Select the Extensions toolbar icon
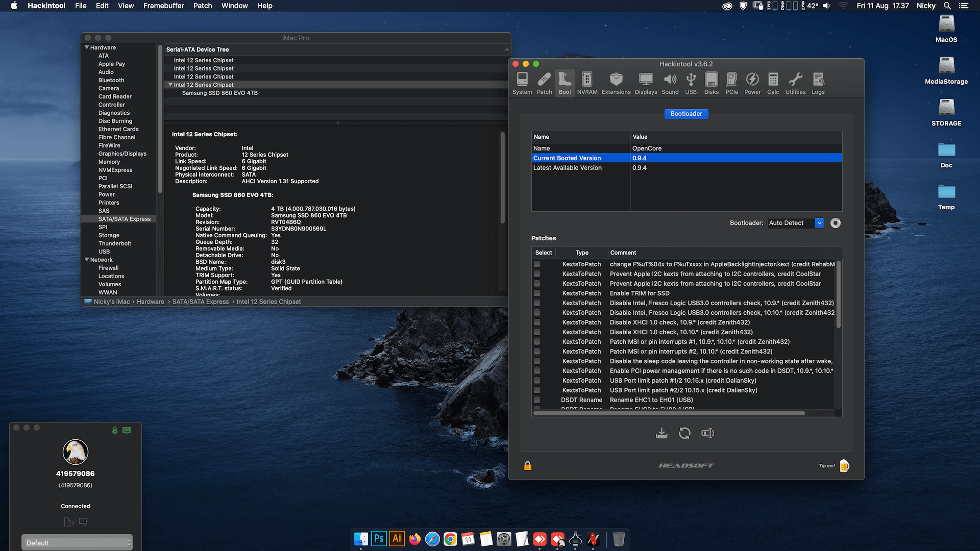This screenshot has height=551, width=980. click(616, 83)
